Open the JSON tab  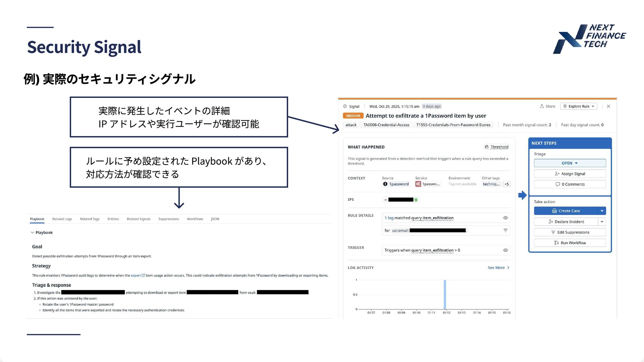[215, 219]
